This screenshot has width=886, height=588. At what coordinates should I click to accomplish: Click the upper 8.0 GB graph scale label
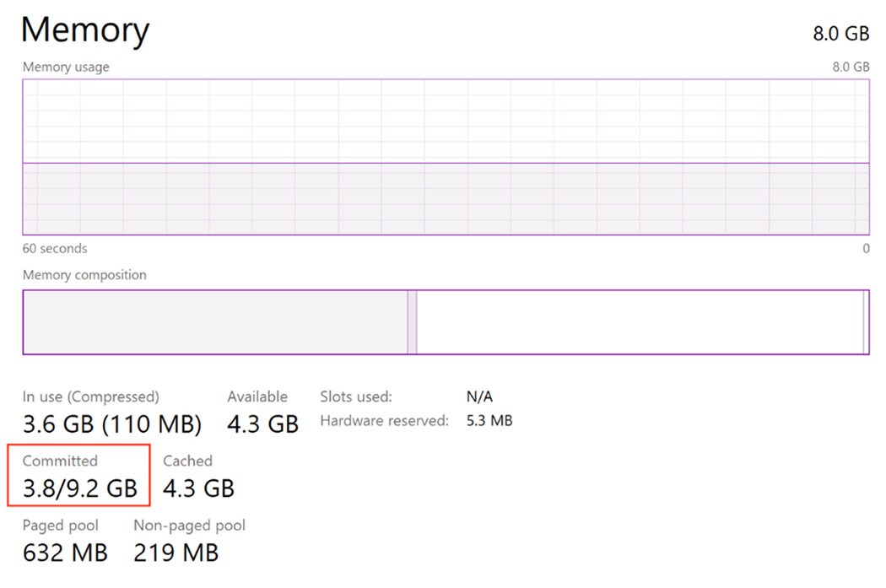point(852,67)
